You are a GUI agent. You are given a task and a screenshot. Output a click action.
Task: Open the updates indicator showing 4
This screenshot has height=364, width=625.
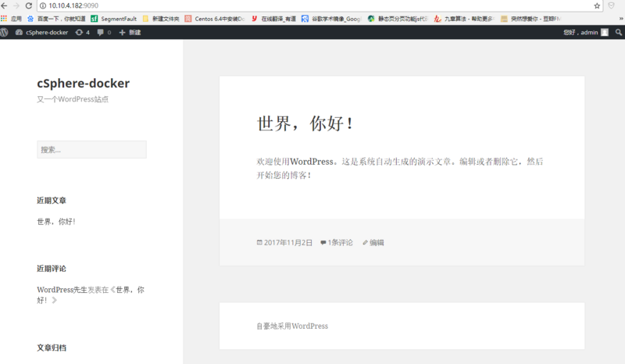pos(83,32)
